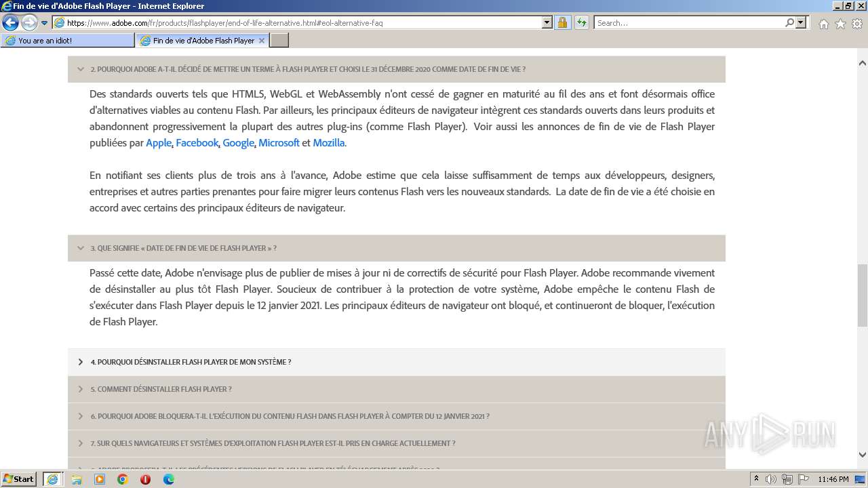
Task: Open the search provider dropdown arrow
Action: point(802,22)
